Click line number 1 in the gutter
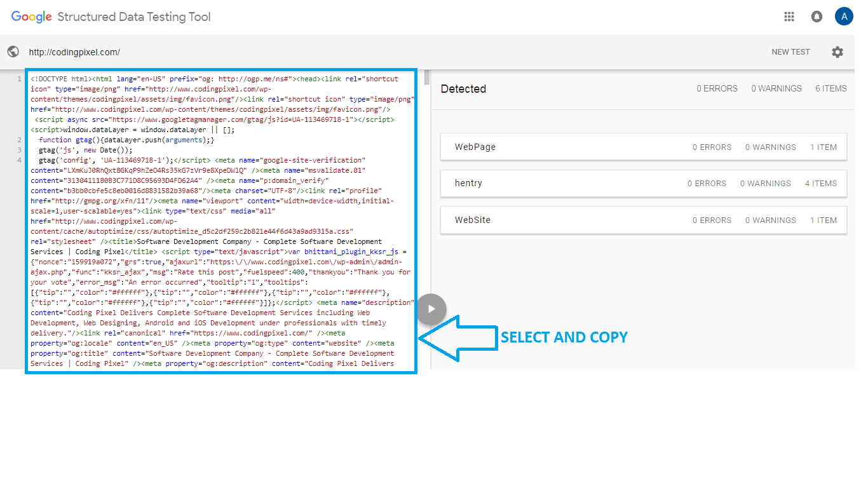868x488 pixels. (20, 79)
